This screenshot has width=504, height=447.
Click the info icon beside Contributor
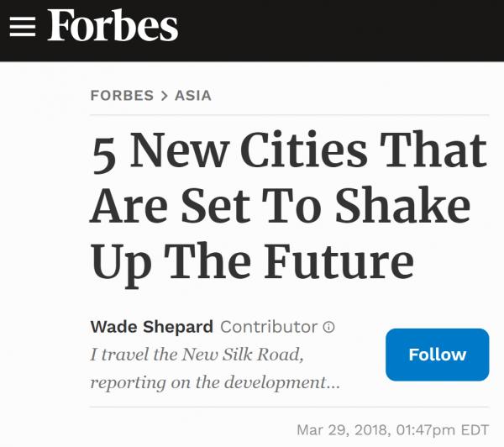(x=329, y=327)
